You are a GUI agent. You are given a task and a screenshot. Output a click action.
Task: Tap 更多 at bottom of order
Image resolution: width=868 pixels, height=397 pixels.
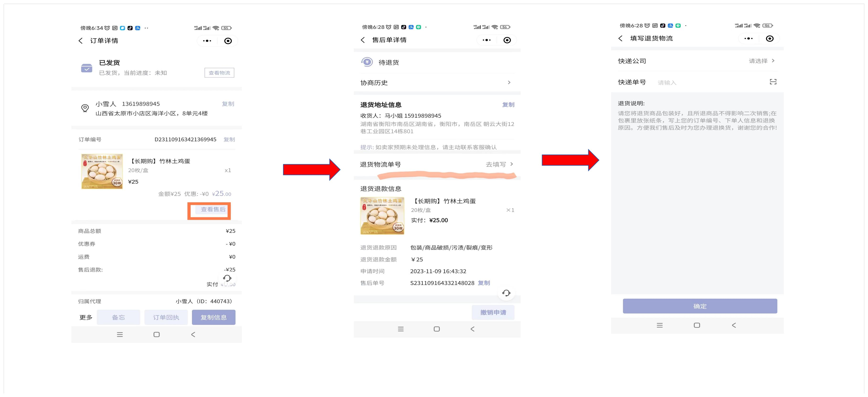[x=86, y=317]
